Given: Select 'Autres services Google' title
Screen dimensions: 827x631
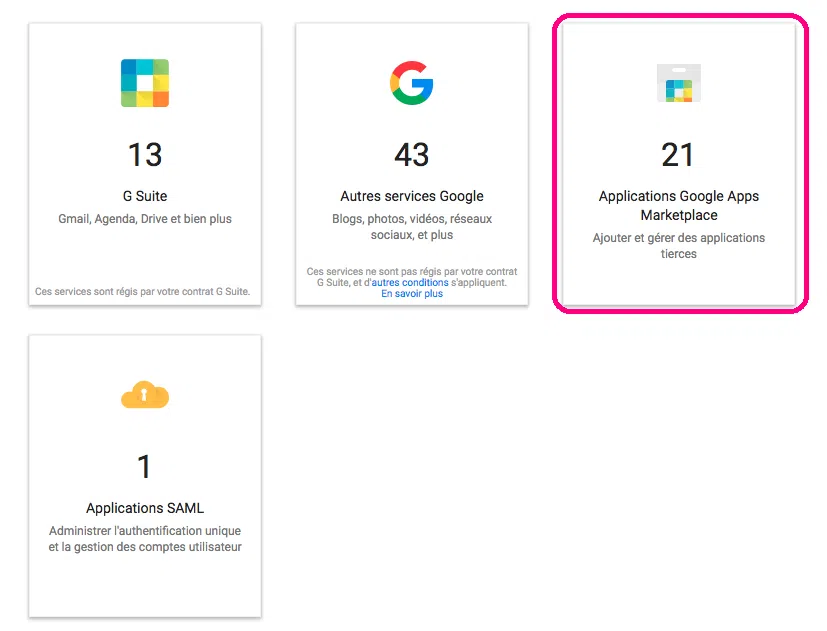Looking at the screenshot, I should pos(412,196).
